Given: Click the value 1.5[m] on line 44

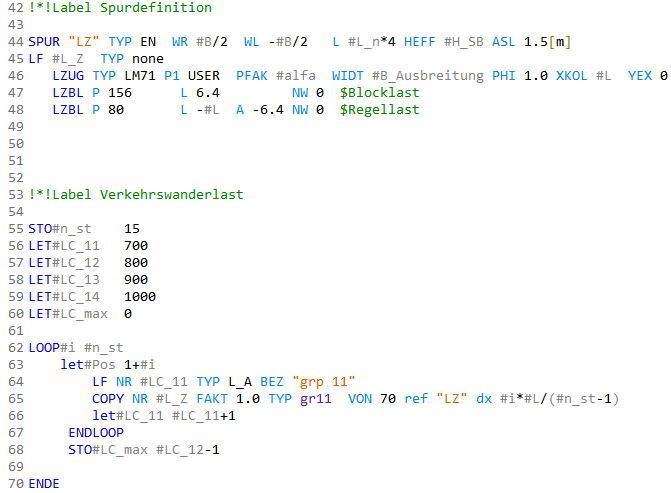Looking at the screenshot, I should (547, 42).
